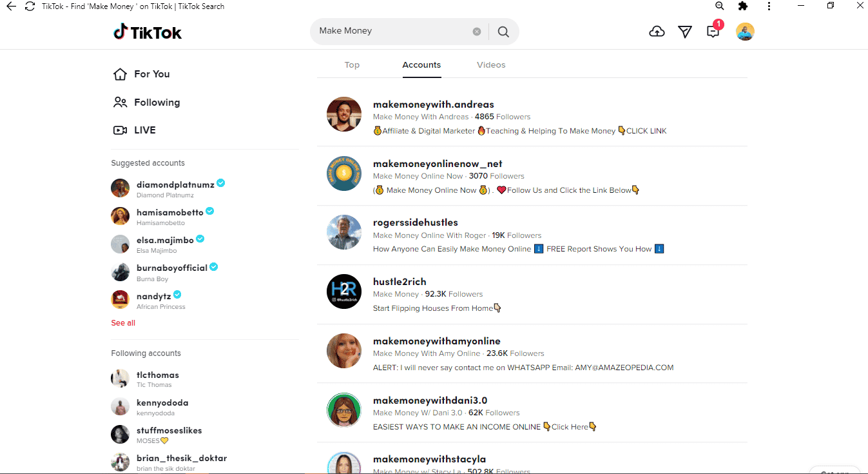Click the magnifier search button
The image size is (868, 474).
[503, 31]
